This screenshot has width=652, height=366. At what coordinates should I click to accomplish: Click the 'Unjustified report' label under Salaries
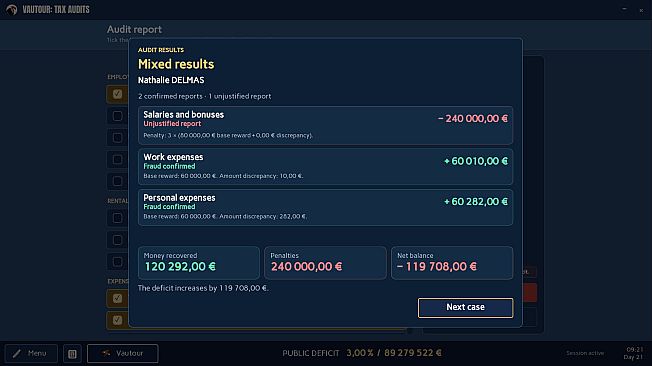(x=172, y=124)
